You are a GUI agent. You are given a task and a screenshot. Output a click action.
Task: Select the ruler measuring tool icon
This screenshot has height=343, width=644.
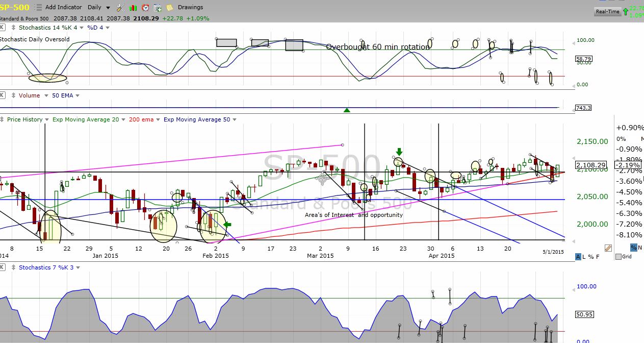coord(608,248)
